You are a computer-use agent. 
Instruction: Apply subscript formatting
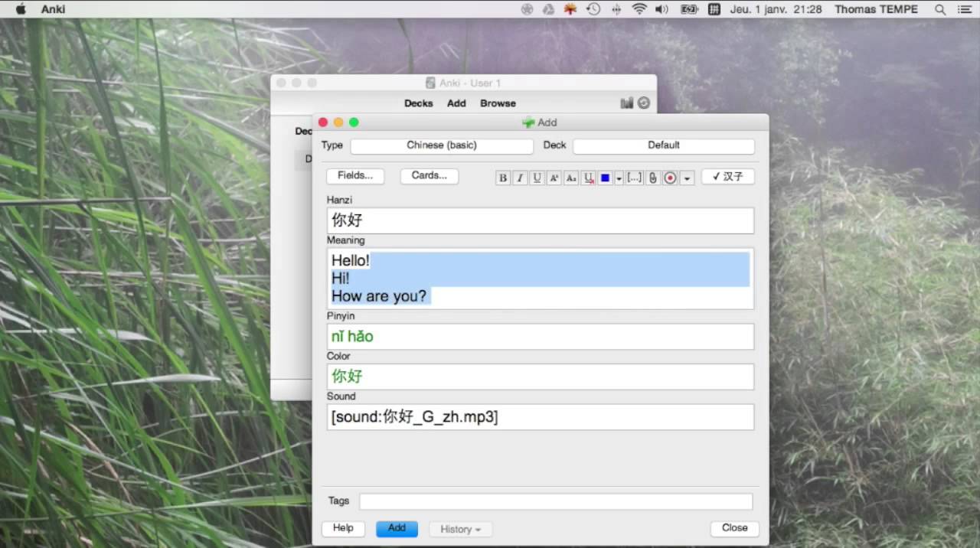click(x=571, y=178)
